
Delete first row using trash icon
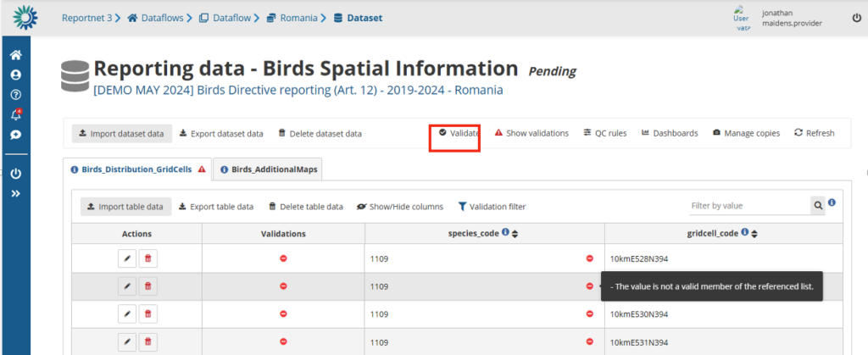pos(147,258)
